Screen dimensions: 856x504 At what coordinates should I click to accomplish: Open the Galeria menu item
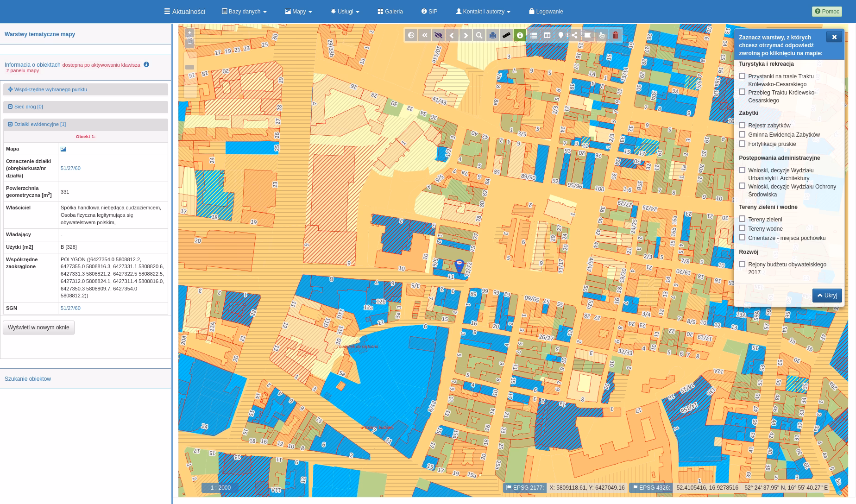click(390, 12)
